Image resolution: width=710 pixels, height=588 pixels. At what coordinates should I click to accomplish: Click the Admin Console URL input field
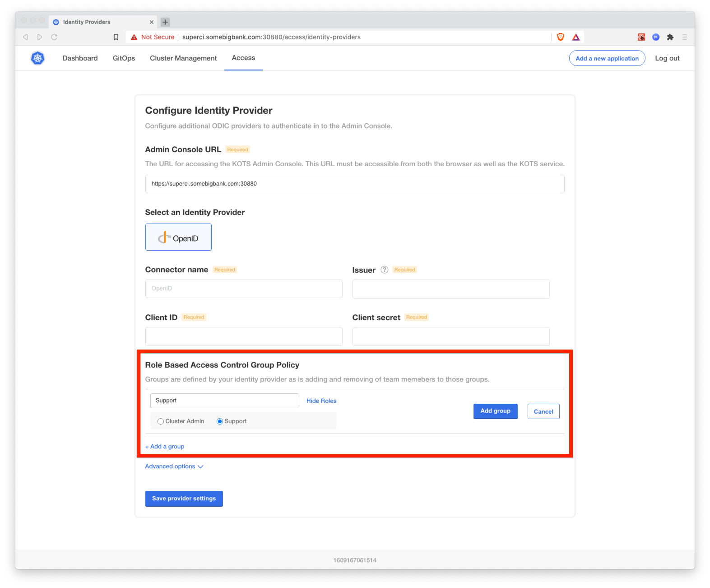354,184
